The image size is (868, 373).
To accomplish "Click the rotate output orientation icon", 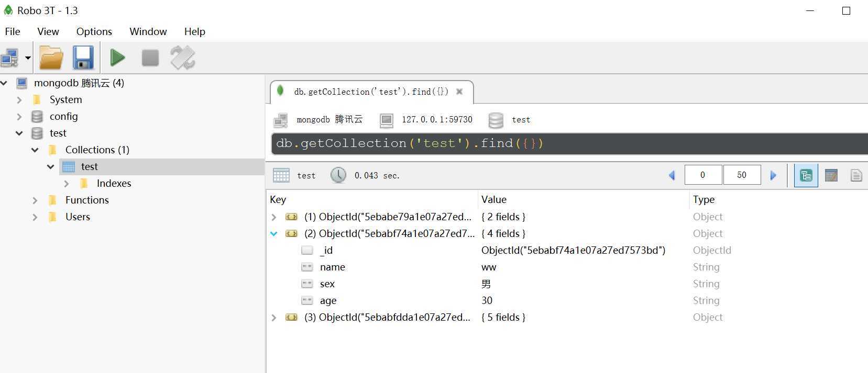I will 183,58.
